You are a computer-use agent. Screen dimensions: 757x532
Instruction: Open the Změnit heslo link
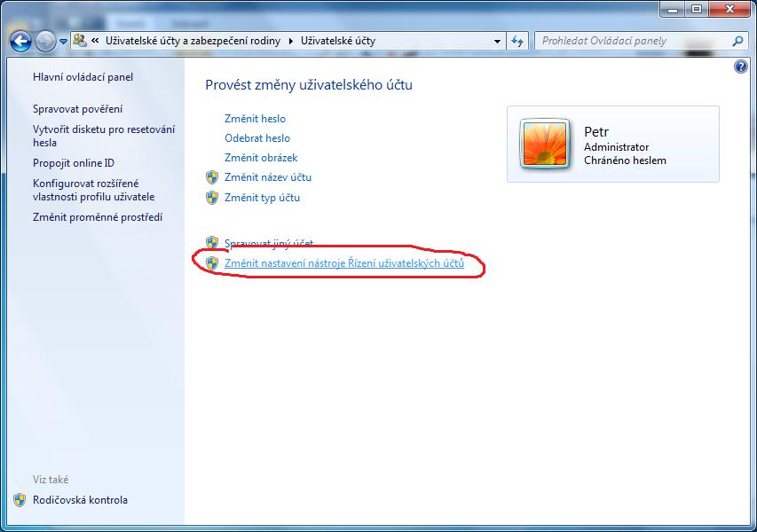tap(255, 119)
